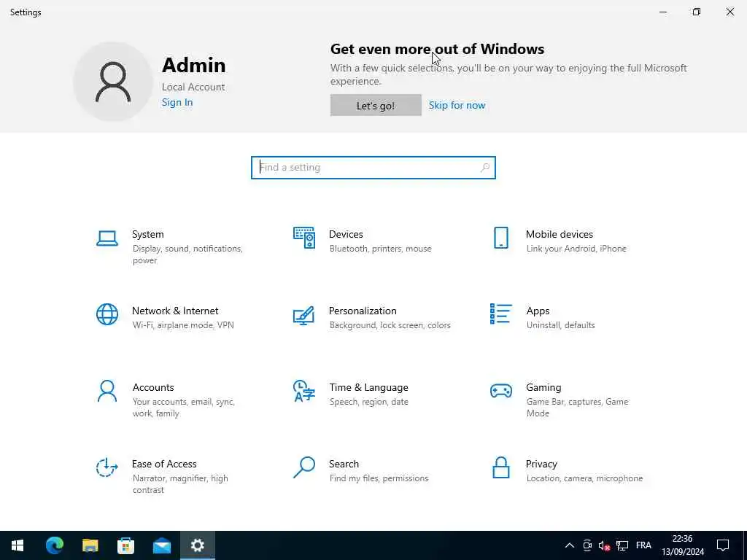The height and width of the screenshot is (560, 747).
Task: Open the Gaming category title
Action: pos(543,388)
